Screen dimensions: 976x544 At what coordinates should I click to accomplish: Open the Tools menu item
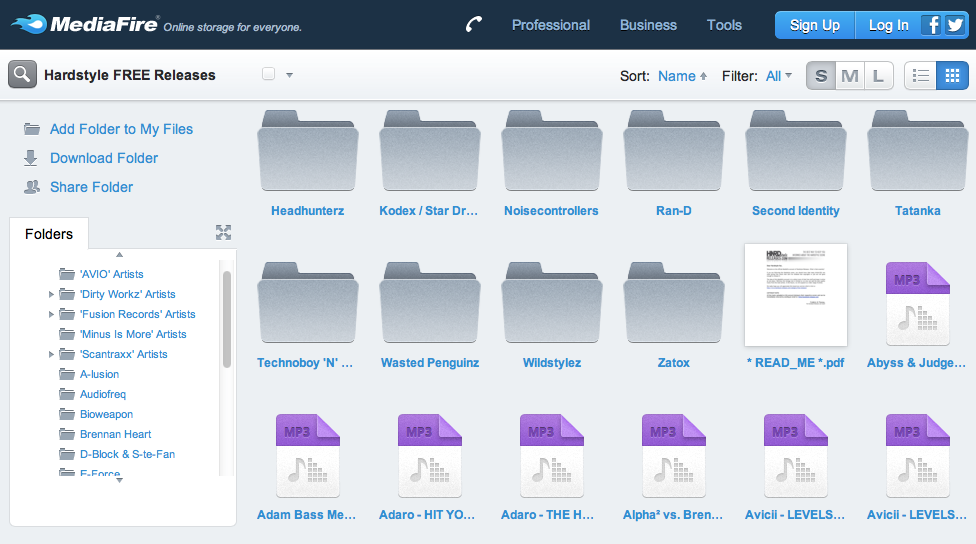click(724, 25)
